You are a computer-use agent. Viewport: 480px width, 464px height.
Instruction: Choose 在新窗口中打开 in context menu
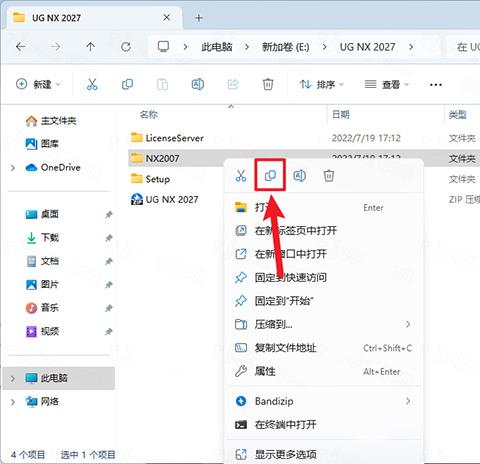click(x=324, y=254)
